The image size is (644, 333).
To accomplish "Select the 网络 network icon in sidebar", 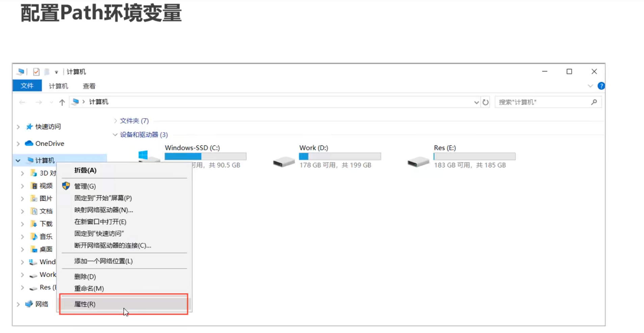I will click(x=29, y=304).
